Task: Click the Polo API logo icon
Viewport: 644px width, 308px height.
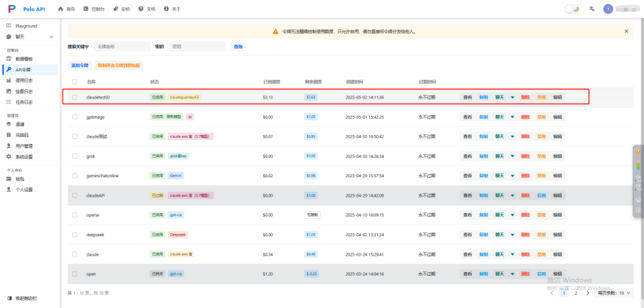Action: click(11, 9)
